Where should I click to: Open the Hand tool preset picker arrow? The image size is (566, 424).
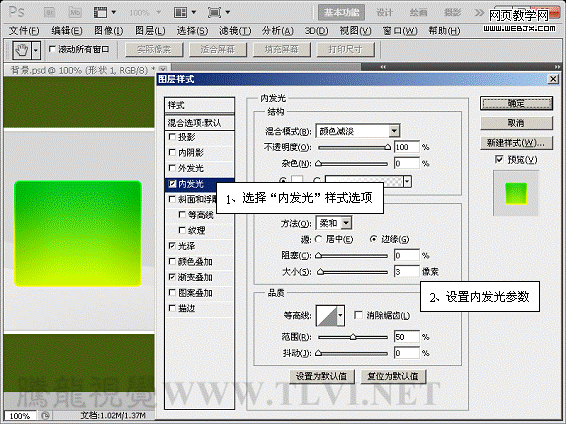[x=35, y=50]
